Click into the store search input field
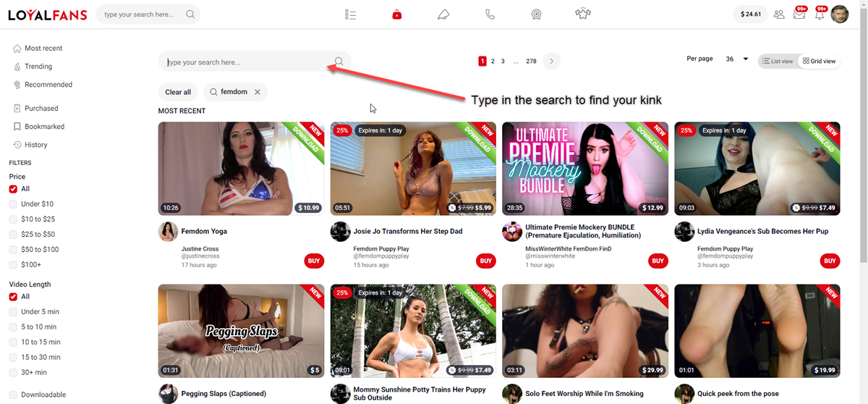 [246, 62]
